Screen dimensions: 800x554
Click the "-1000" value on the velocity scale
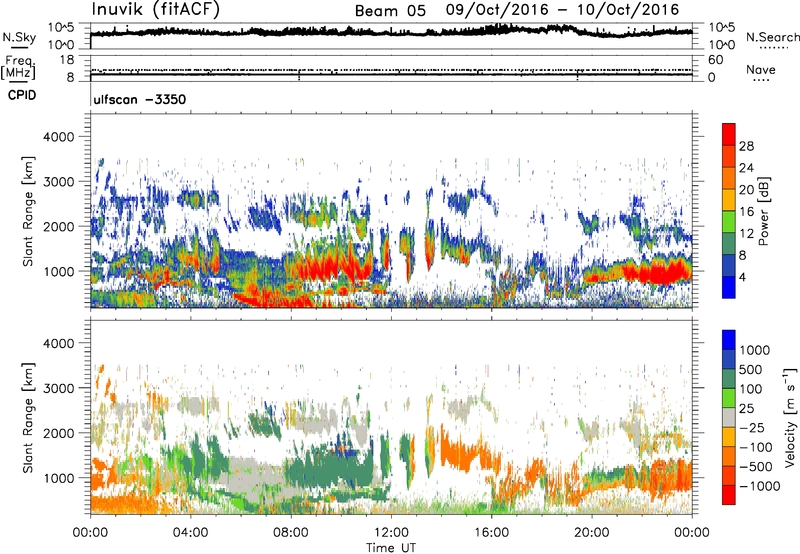pyautogui.click(x=759, y=486)
